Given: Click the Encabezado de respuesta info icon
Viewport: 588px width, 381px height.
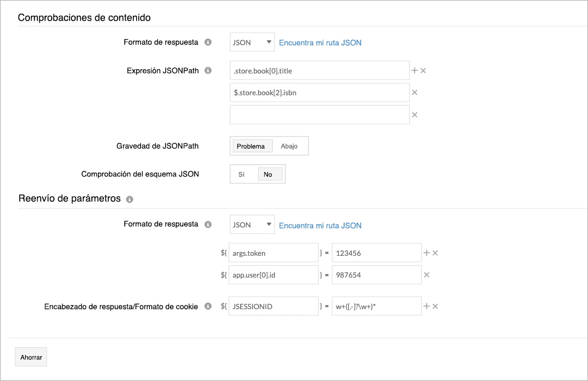Looking at the screenshot, I should [x=207, y=306].
